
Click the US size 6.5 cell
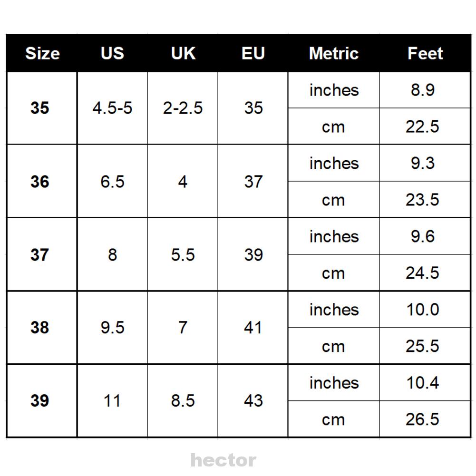pos(112,182)
